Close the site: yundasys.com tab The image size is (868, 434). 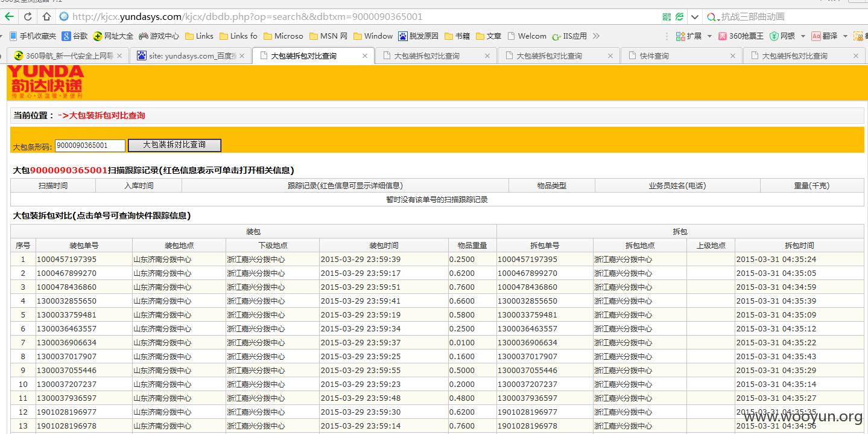[x=242, y=56]
